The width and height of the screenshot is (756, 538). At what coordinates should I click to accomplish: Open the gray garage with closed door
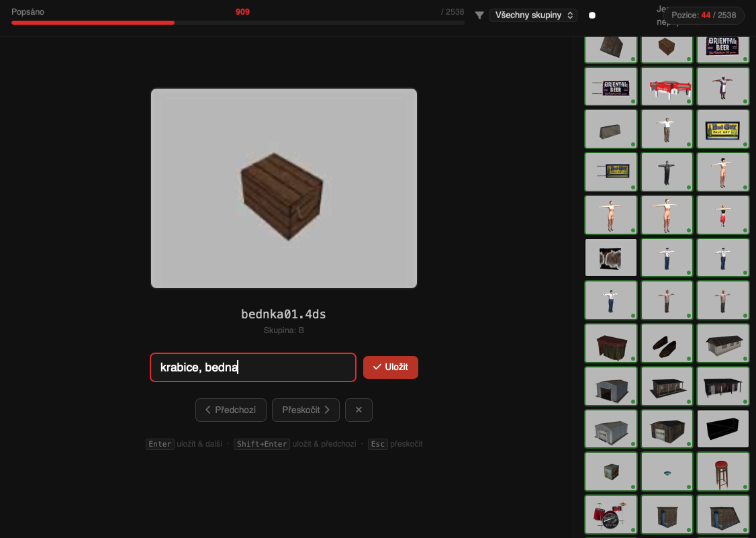[x=611, y=429]
